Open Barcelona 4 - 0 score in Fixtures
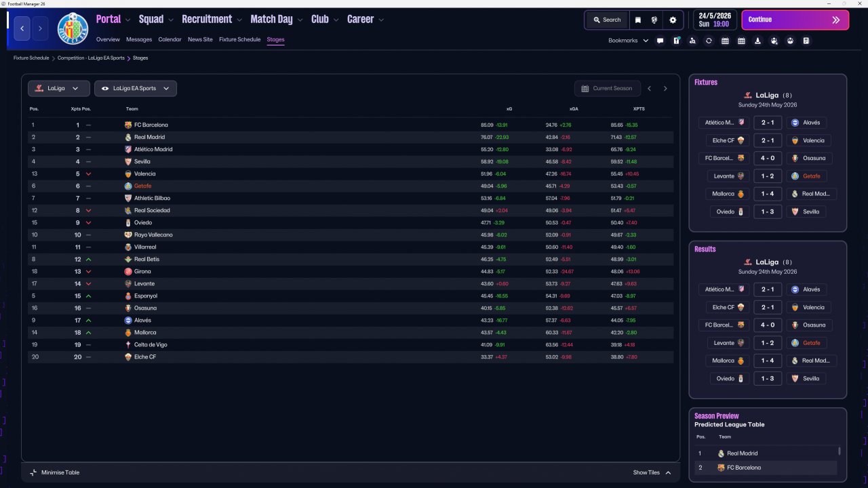868x488 pixels. tap(768, 159)
